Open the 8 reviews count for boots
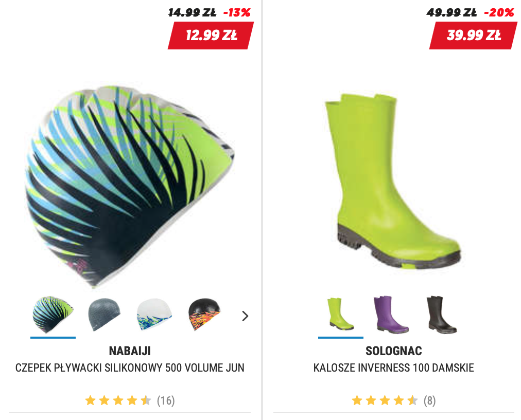 coord(430,401)
